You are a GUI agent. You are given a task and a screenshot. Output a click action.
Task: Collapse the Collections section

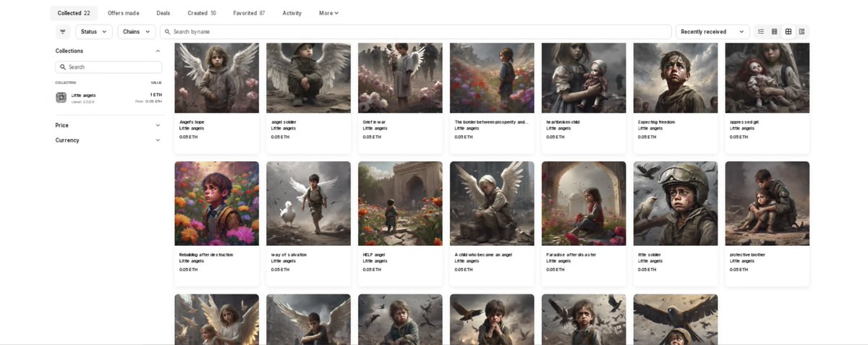click(x=158, y=51)
